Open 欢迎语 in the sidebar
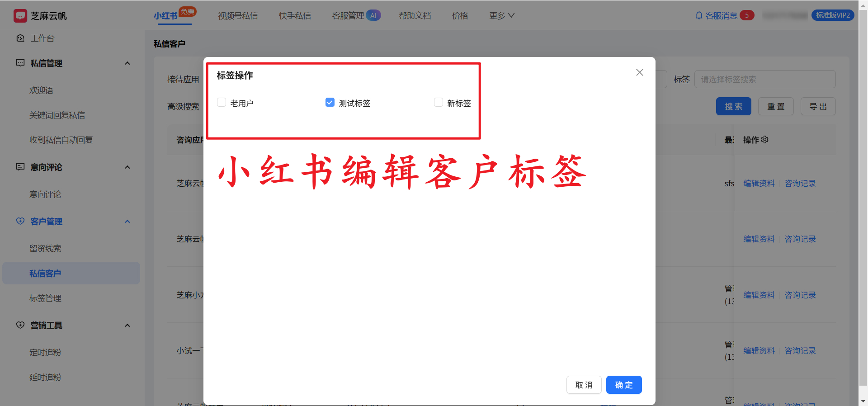 coord(41,90)
